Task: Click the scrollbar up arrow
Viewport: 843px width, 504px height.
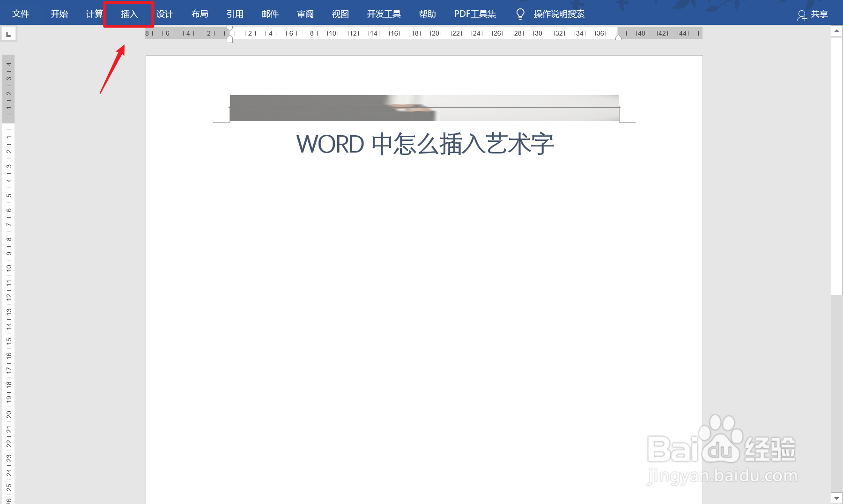Action: coord(836,31)
